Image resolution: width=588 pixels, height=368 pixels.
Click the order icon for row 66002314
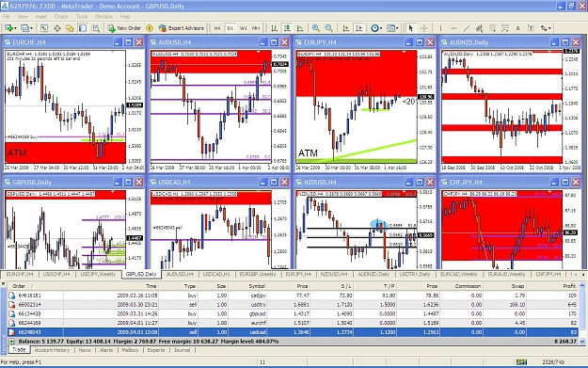pyautogui.click(x=12, y=305)
